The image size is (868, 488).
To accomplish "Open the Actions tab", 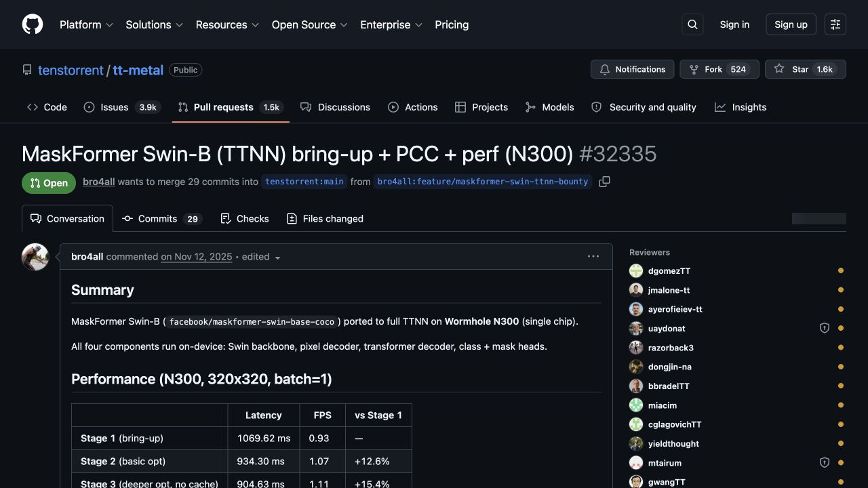I will tap(412, 107).
